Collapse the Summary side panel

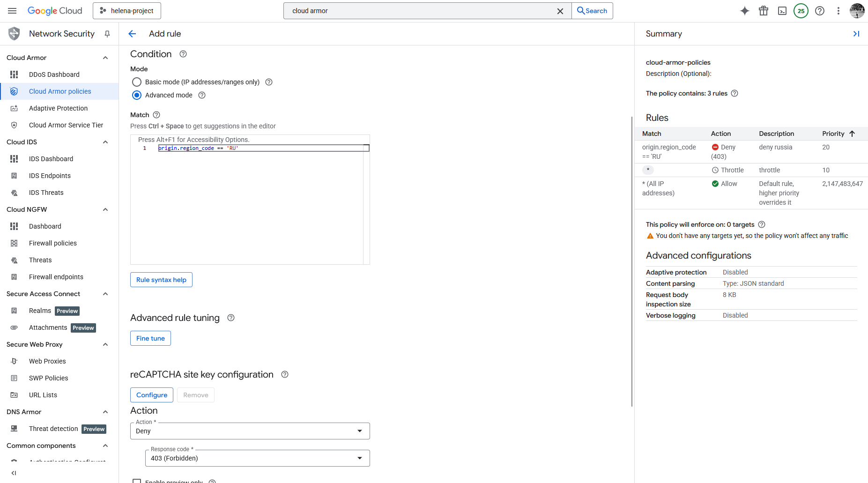tap(856, 34)
